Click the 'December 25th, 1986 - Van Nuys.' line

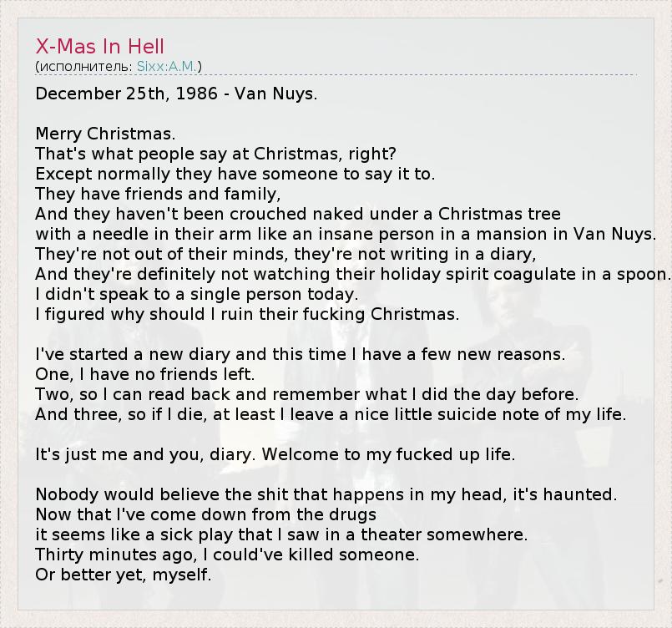point(176,94)
